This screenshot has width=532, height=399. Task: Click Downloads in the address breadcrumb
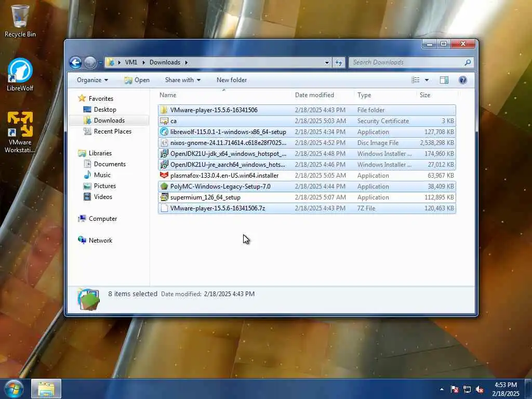point(165,62)
